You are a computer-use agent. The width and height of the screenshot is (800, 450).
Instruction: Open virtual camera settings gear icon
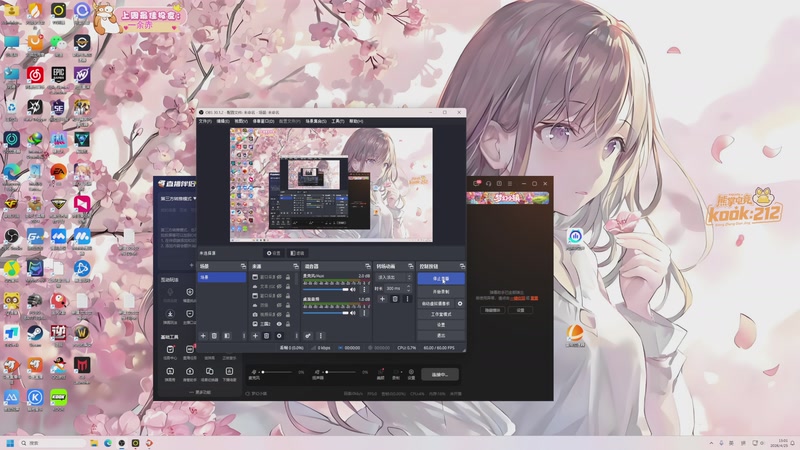pos(460,303)
